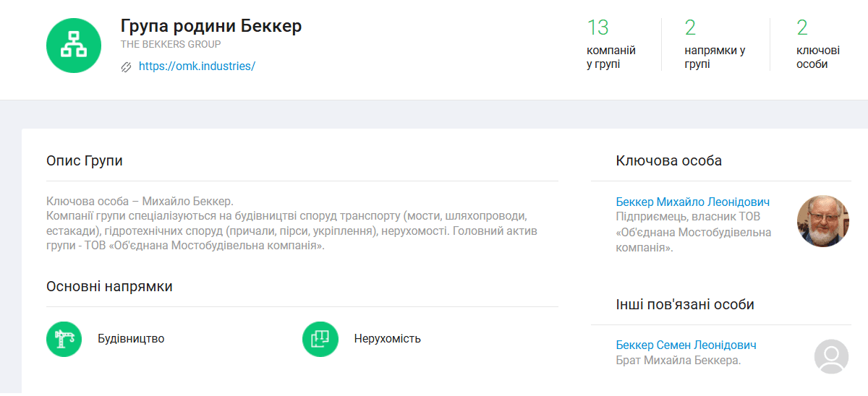Open the https://omk.industries/ website link
Image resolution: width=868 pixels, height=396 pixels.
tap(197, 66)
